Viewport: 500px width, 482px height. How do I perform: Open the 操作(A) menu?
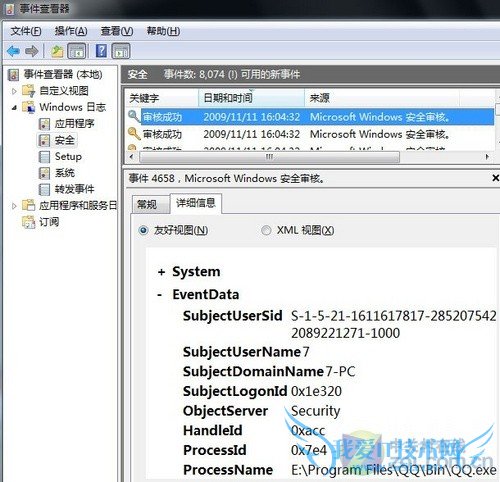pyautogui.click(x=71, y=31)
